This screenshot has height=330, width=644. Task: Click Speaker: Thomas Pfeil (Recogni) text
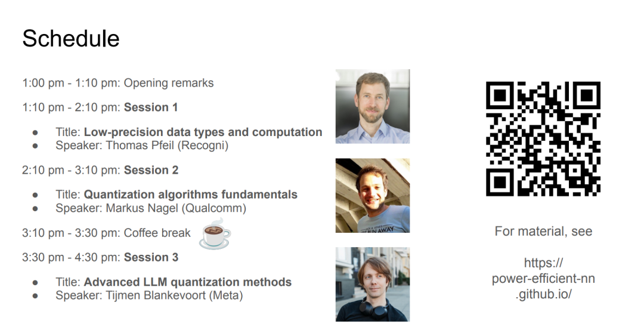click(142, 146)
